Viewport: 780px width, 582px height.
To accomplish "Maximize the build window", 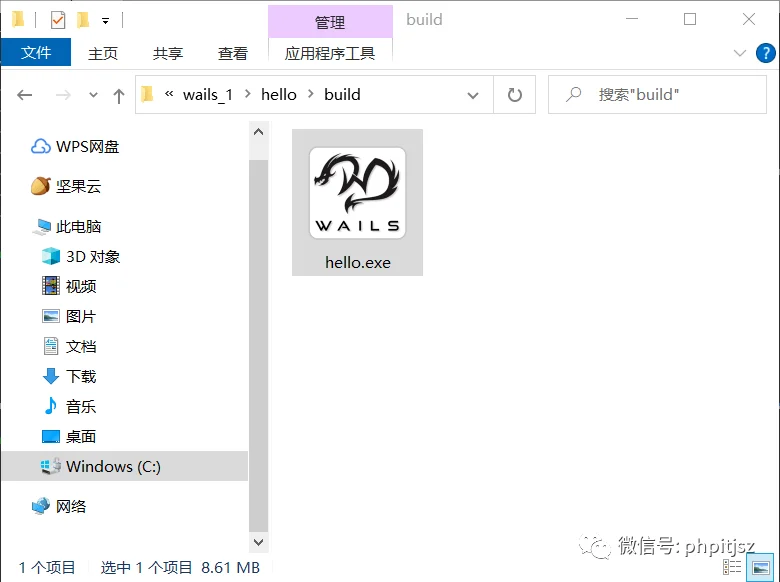I will (x=690, y=19).
